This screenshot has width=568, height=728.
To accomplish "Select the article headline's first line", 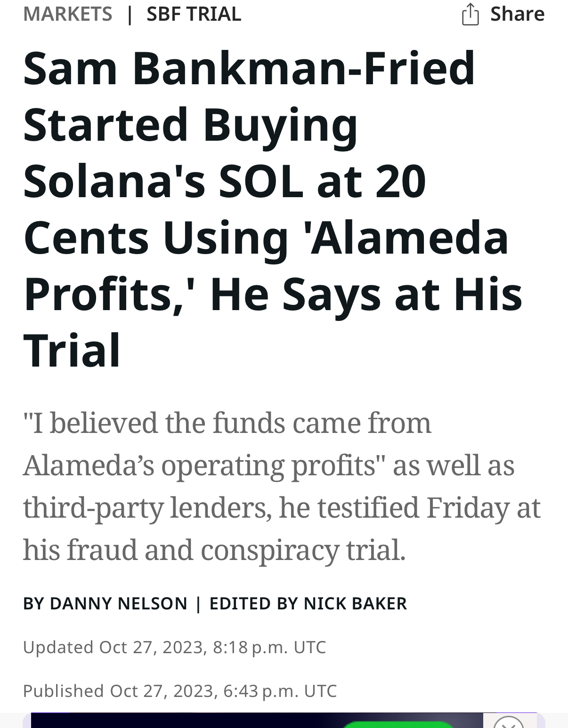I will (249, 69).
